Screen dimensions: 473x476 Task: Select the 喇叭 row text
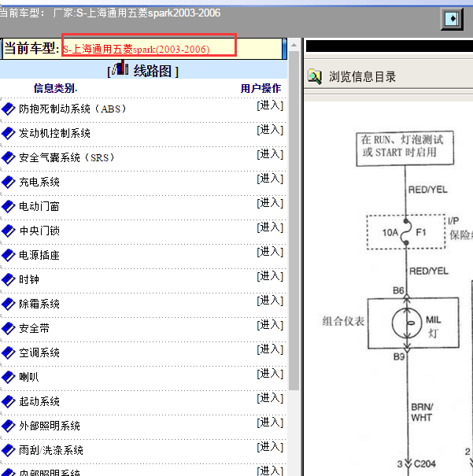(x=29, y=377)
